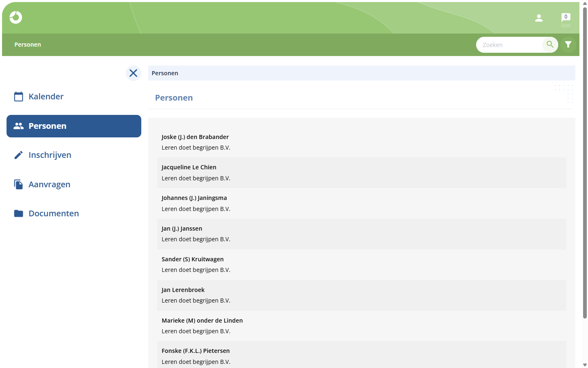Click the Personen title in green bar
The width and height of the screenshot is (588, 368).
[x=28, y=45]
